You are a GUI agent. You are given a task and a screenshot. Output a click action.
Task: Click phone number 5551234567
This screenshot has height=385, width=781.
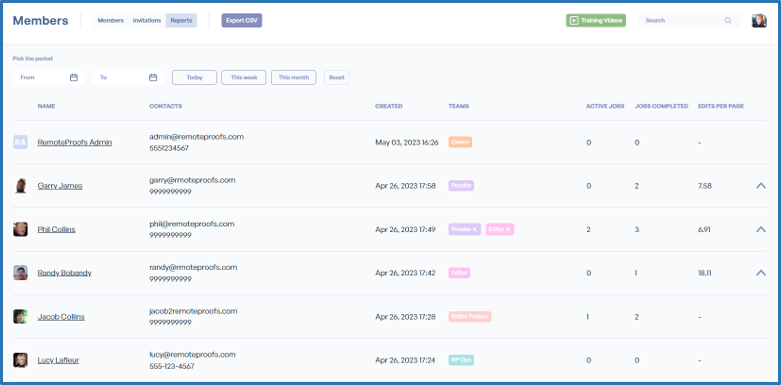pos(169,148)
